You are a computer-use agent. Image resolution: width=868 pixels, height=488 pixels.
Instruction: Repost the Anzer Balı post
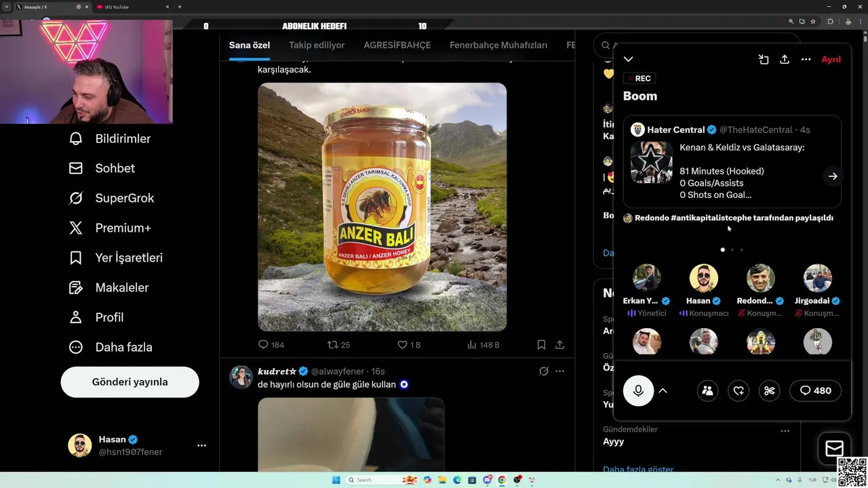338,345
